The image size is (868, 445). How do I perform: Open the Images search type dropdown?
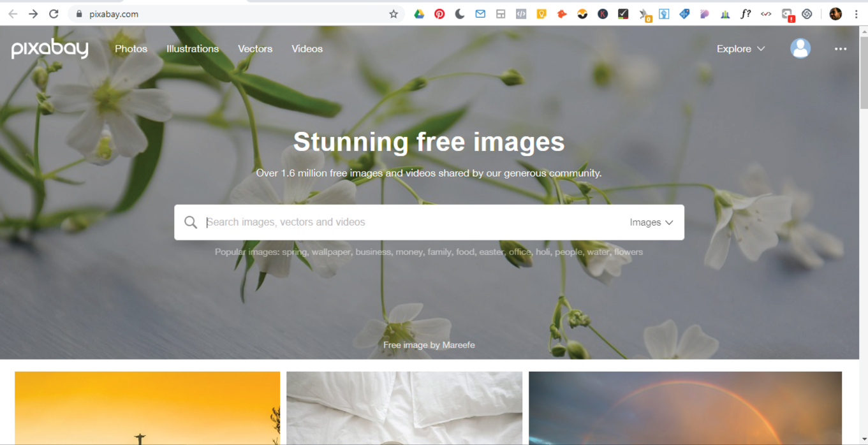(x=651, y=222)
